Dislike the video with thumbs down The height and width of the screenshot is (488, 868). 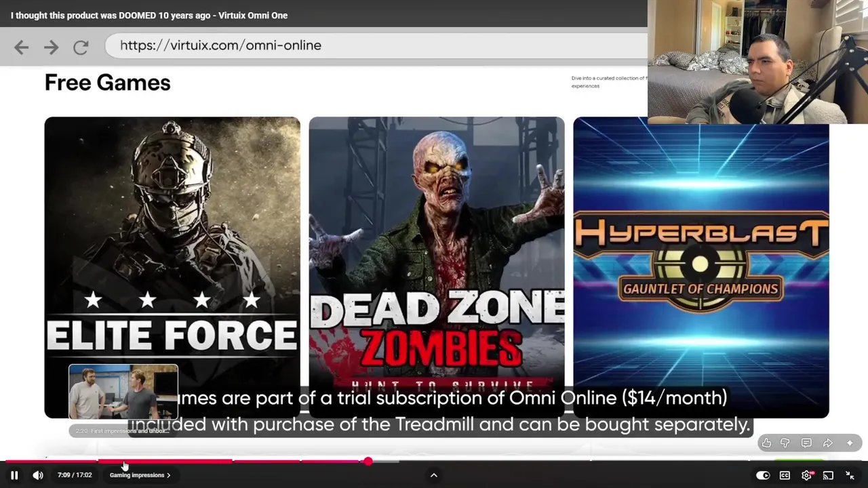pos(785,443)
